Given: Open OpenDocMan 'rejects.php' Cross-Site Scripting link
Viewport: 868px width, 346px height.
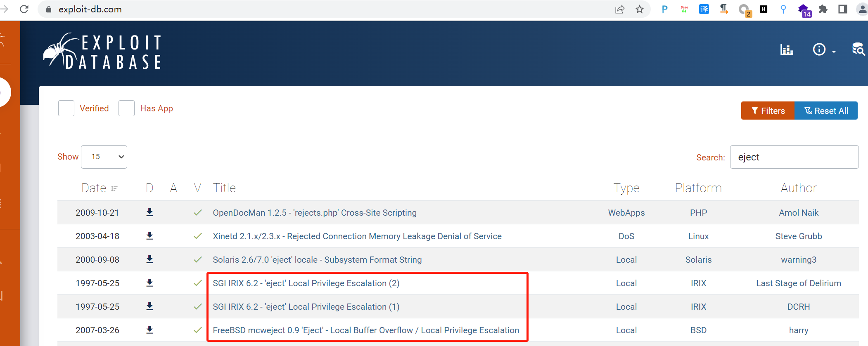Looking at the screenshot, I should pos(315,213).
